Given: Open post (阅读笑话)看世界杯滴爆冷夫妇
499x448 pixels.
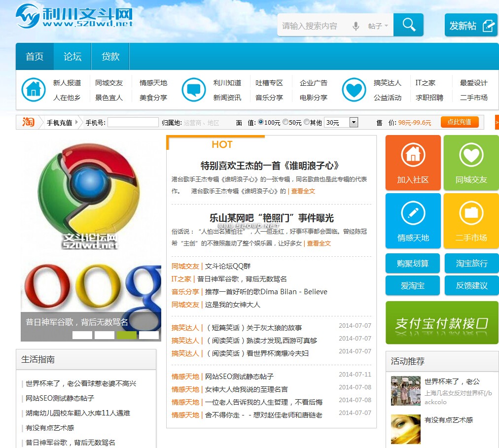Looking at the screenshot, I should [x=257, y=353].
